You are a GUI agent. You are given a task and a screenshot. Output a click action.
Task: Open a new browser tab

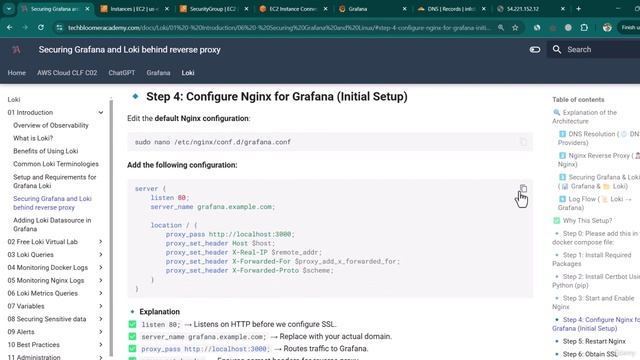[578, 9]
